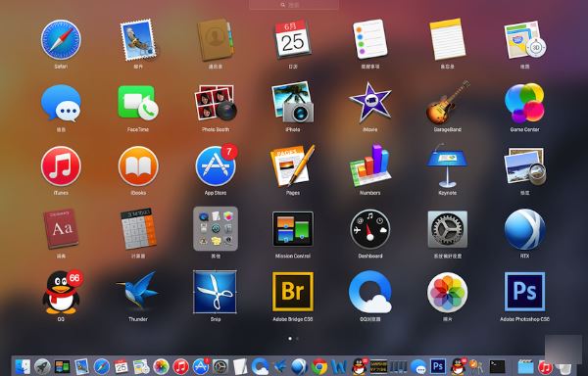
Task: Launch Adobe Photoshop CS6
Action: coord(524,292)
